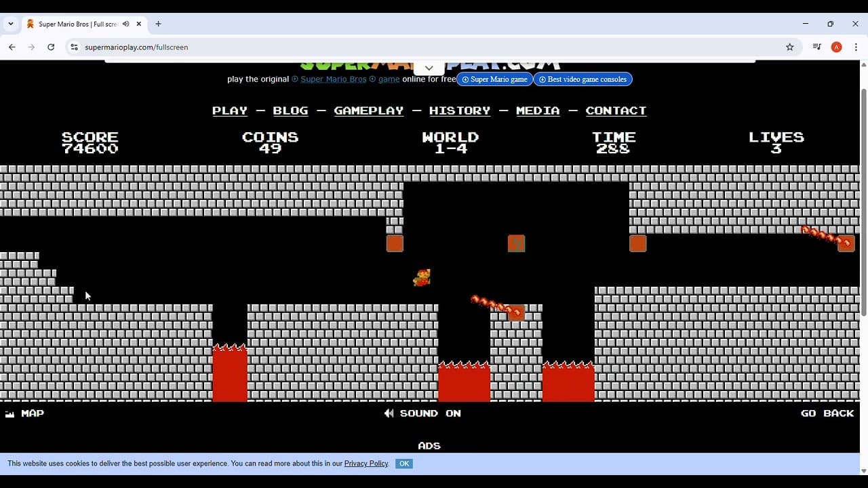
Task: Click GO BACK to exit fullscreen
Action: [x=827, y=413]
